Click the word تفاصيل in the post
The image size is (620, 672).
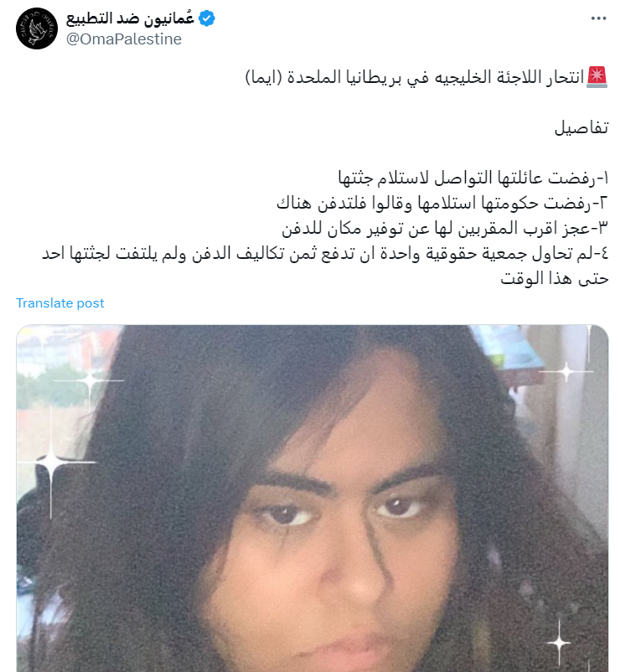(x=581, y=127)
